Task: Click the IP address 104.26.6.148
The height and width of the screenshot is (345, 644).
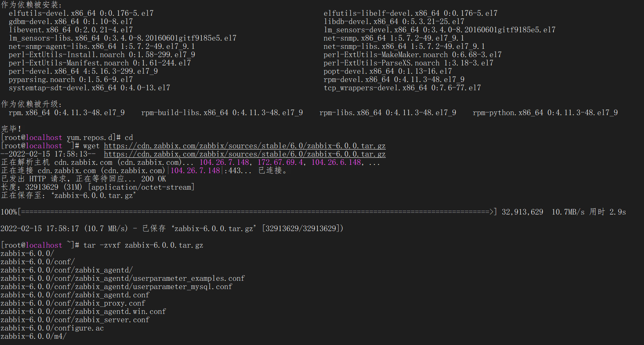Action: coord(336,162)
